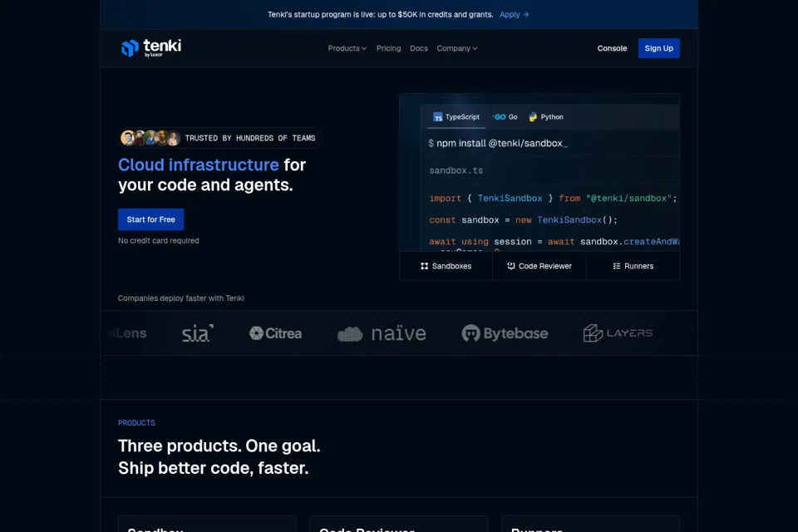Select the Runners tab
Screen dimensions: 798x532
pyautogui.click(x=633, y=266)
